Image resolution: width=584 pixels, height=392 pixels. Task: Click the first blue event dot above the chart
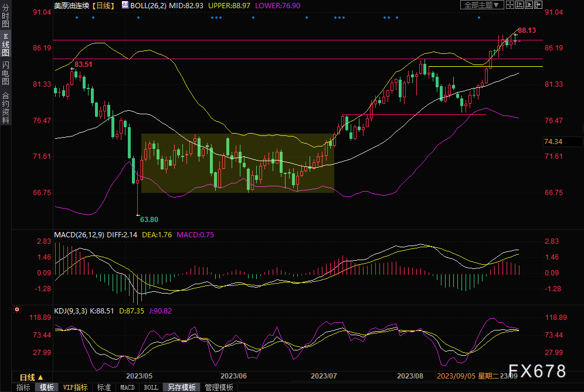(77, 18)
